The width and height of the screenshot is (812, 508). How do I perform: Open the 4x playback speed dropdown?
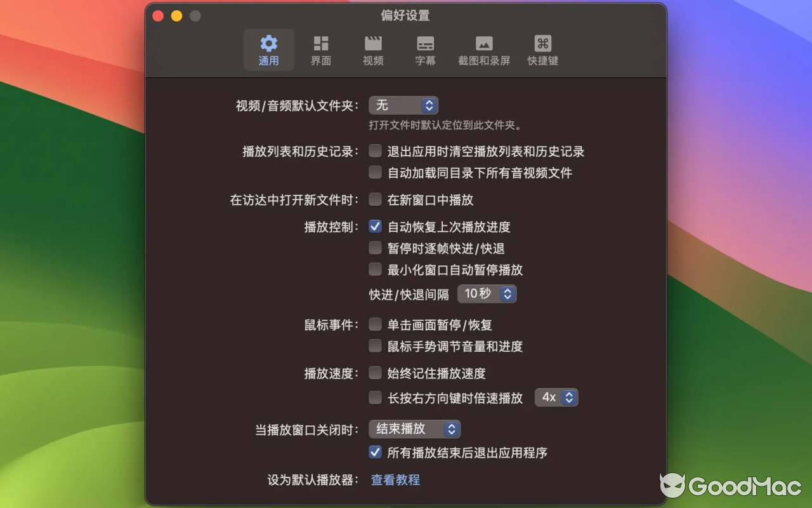556,398
